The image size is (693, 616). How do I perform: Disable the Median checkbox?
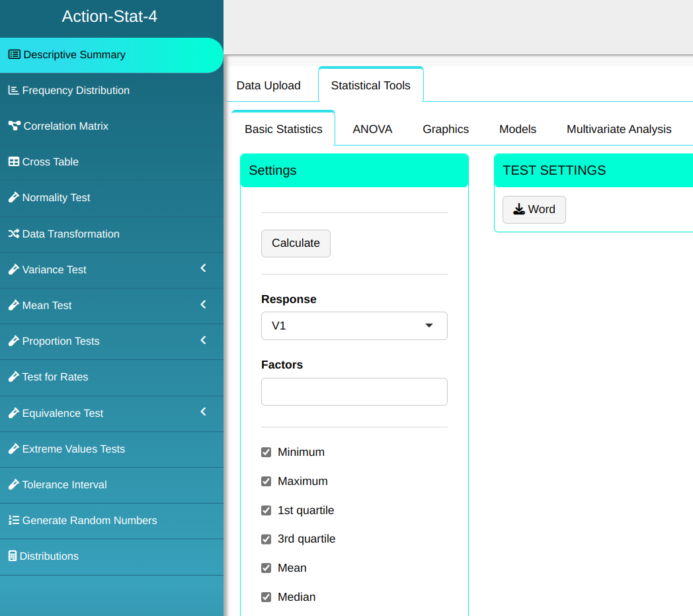click(266, 597)
